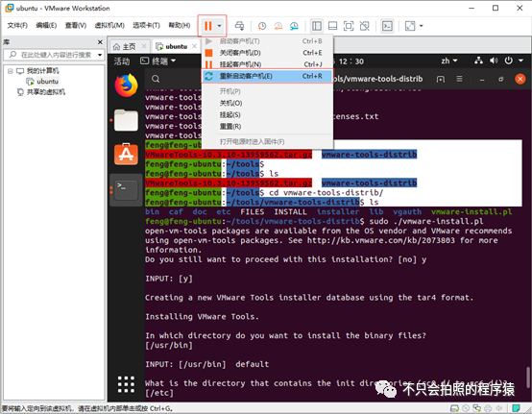Click the revert to snapshot icon
The height and width of the screenshot is (414, 532).
[x=278, y=26]
